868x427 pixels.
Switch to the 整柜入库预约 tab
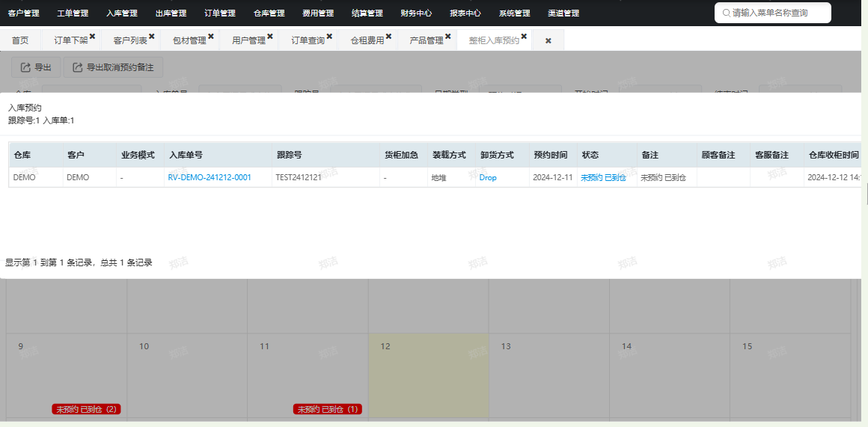point(494,40)
